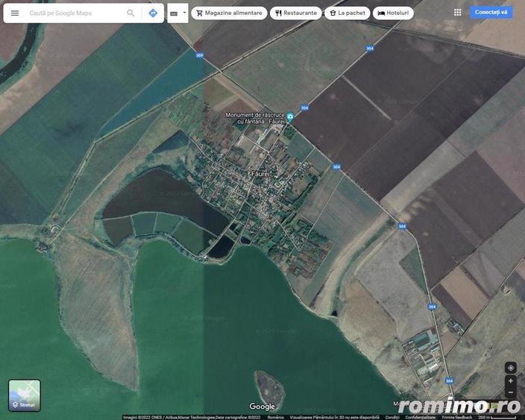This screenshot has width=525, height=420.
Task: Open the Confidențialitate footer link
Action: (420, 417)
